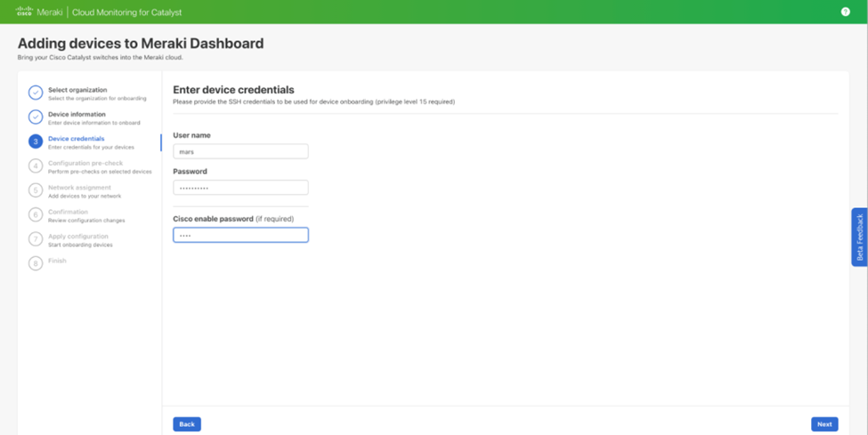
Task: Select the completed Device information step checkmark
Action: [x=36, y=117]
